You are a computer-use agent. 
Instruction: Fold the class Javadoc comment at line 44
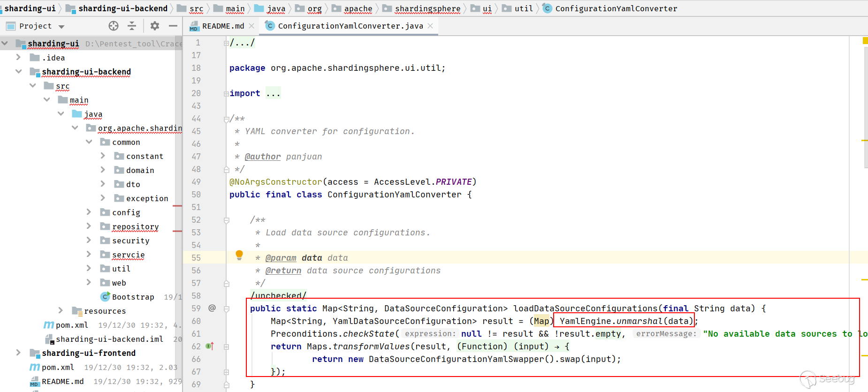click(227, 119)
